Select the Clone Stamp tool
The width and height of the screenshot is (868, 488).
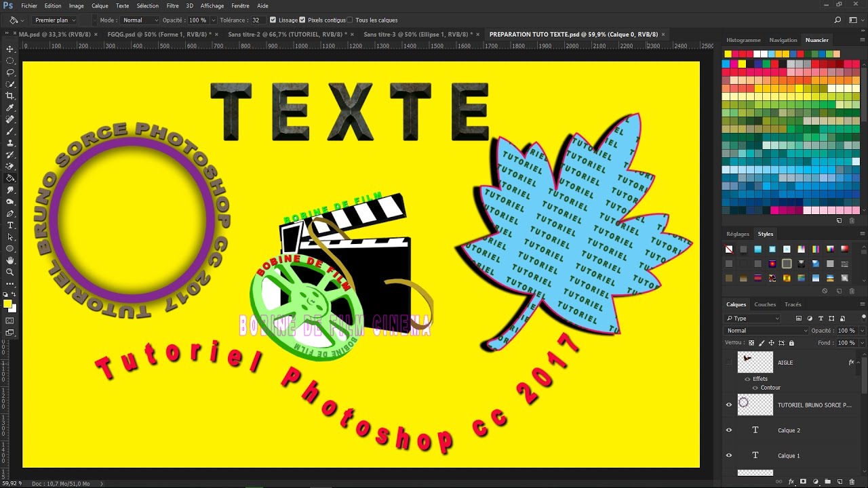tap(10, 143)
